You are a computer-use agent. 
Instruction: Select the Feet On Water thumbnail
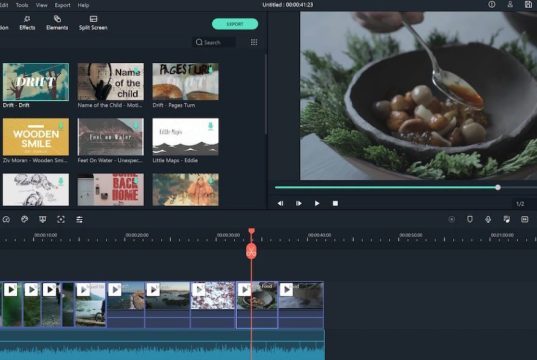coord(111,137)
